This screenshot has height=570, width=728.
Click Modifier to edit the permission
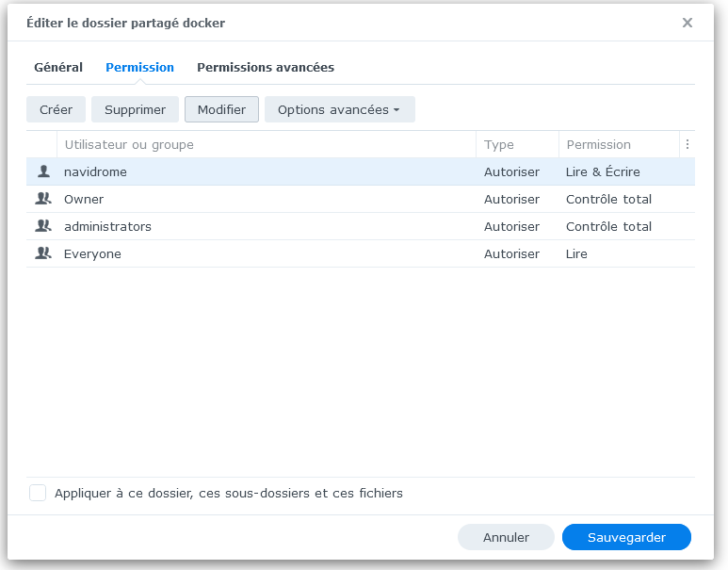pyautogui.click(x=221, y=110)
